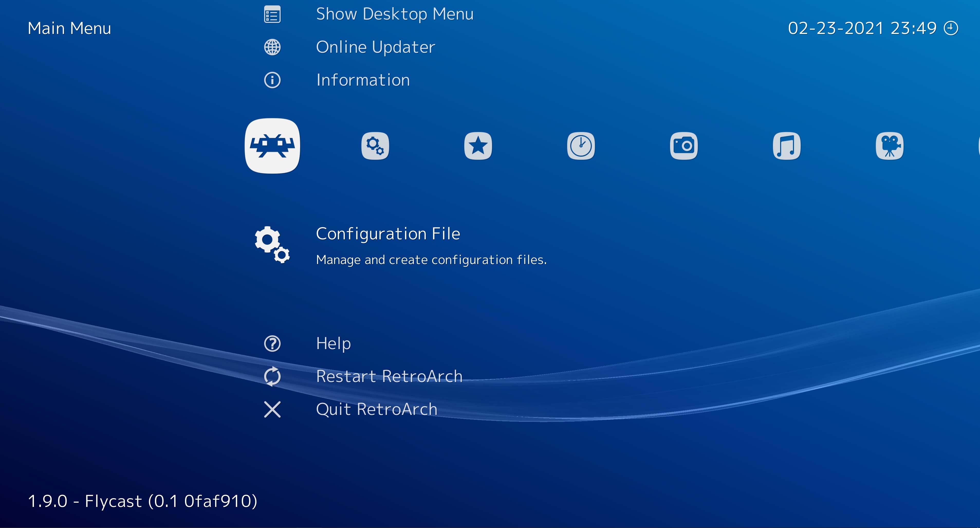
Task: Open the Music note tab
Action: 787,146
